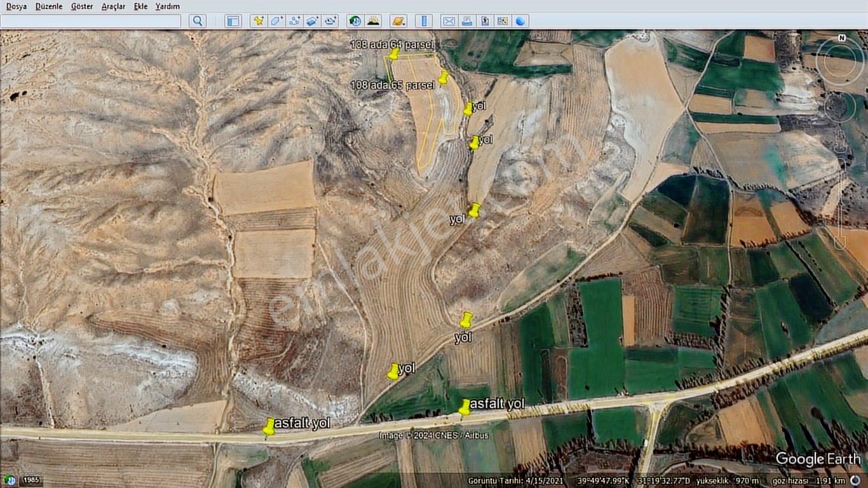The image size is (868, 488).
Task: Open the Düzenle menu
Action: (49, 6)
